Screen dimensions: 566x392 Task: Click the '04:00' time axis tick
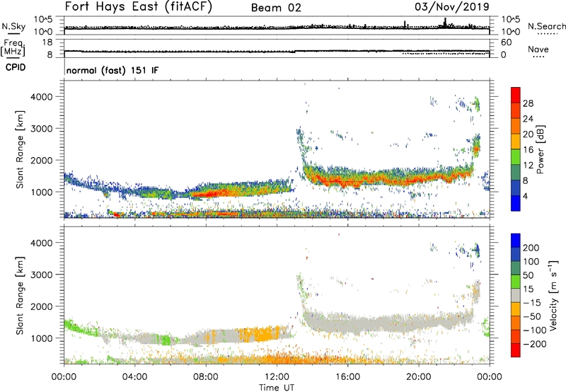[134, 377]
